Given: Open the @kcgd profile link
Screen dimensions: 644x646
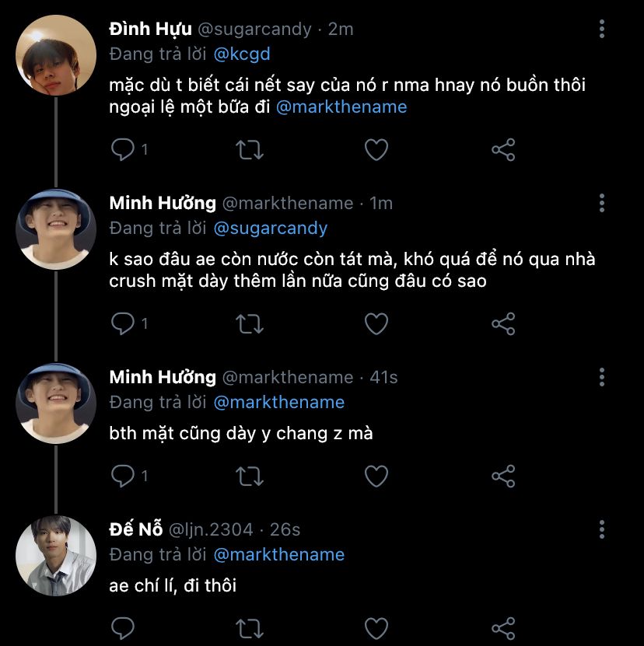Looking at the screenshot, I should (242, 54).
